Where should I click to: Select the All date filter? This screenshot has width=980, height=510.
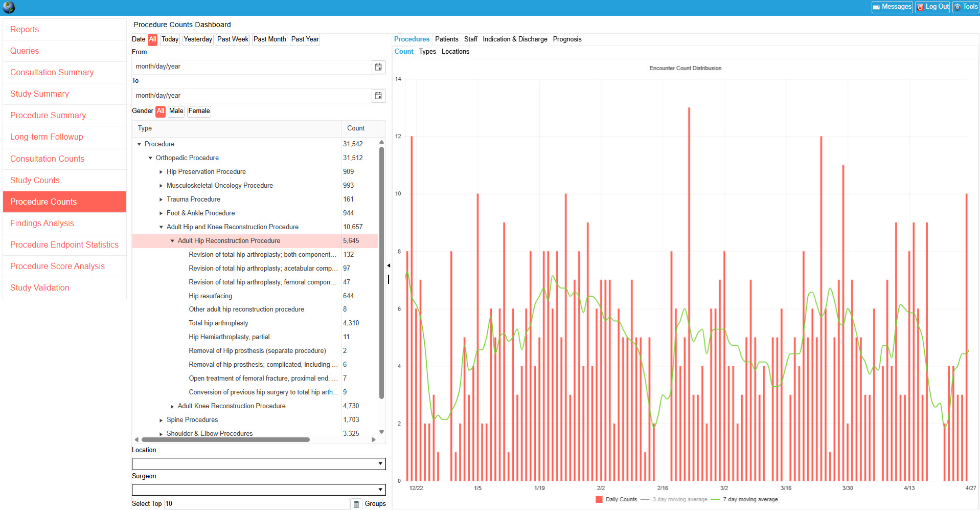pos(152,39)
